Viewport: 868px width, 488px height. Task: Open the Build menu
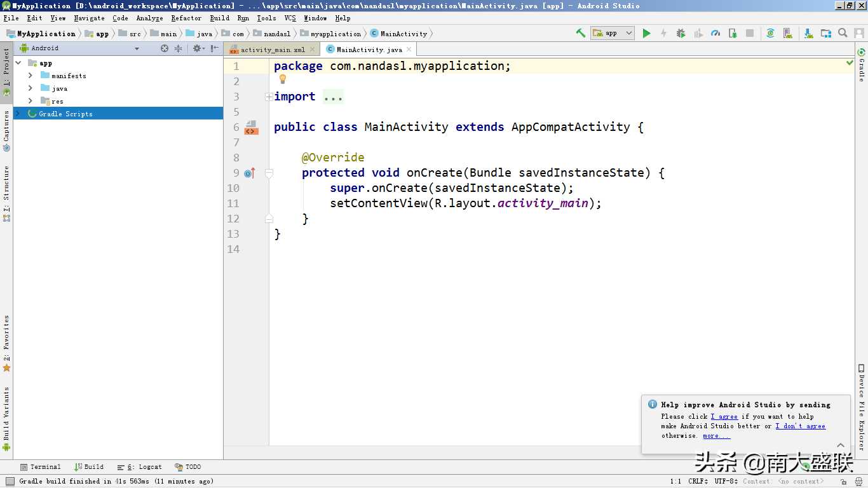pyautogui.click(x=220, y=18)
